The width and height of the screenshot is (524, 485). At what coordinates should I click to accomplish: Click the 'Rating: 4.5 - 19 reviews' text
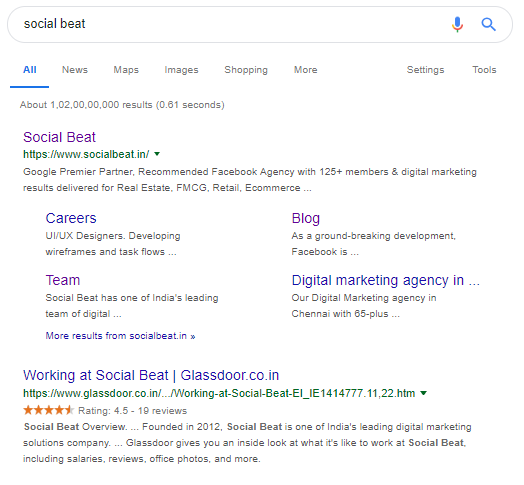(x=132, y=411)
